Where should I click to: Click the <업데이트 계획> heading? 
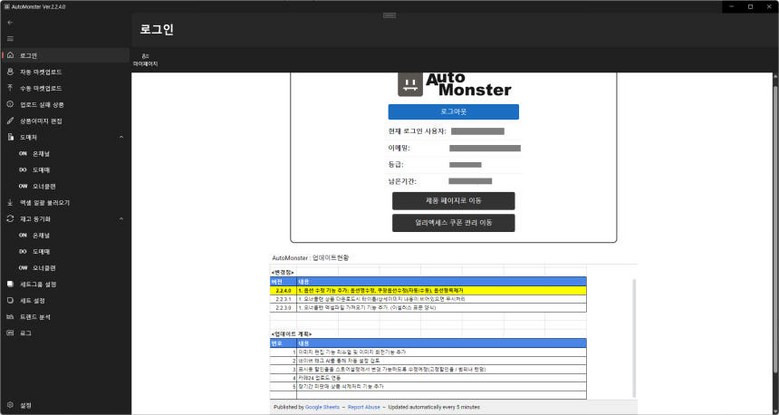point(292,334)
